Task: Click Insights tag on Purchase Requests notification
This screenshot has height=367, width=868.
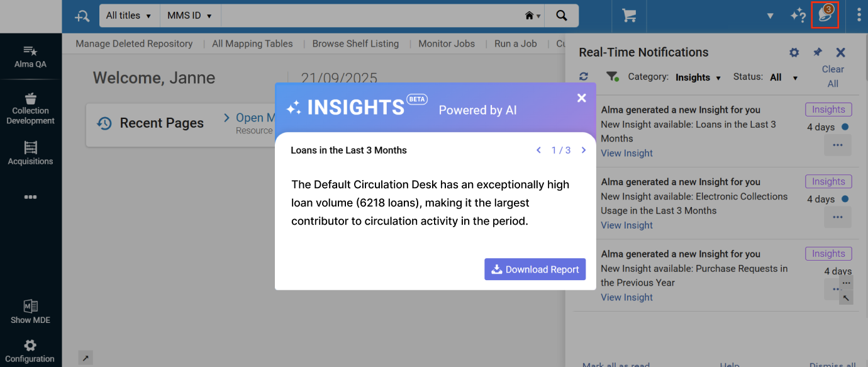Action: tap(828, 254)
